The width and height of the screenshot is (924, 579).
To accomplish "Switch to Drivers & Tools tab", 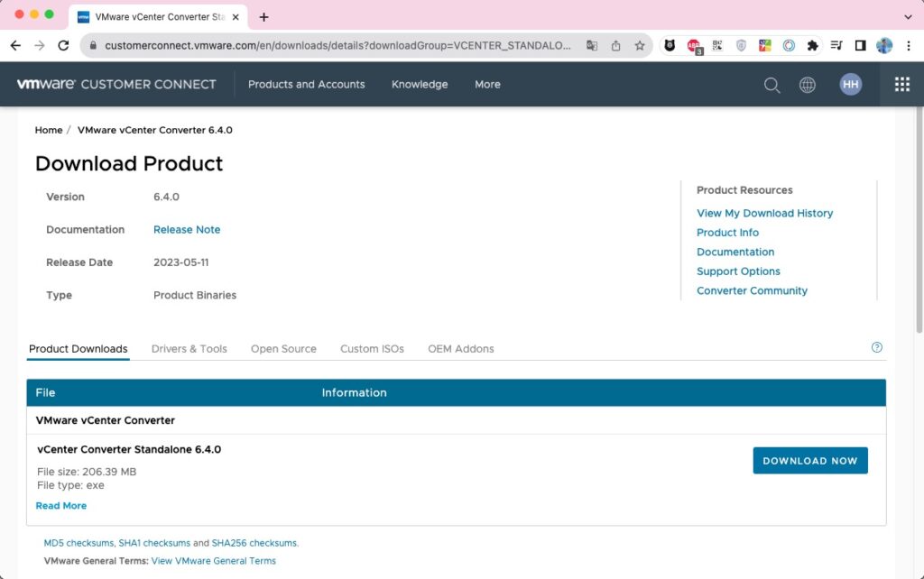I will [x=189, y=349].
